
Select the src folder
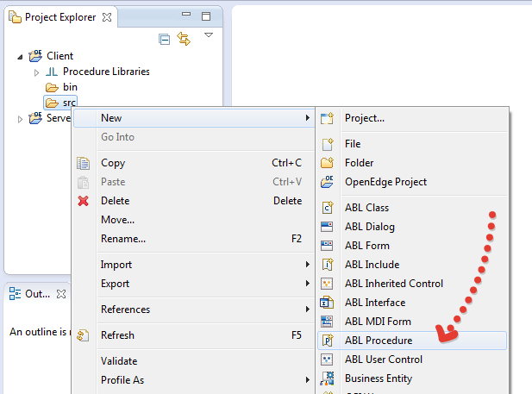(x=60, y=102)
